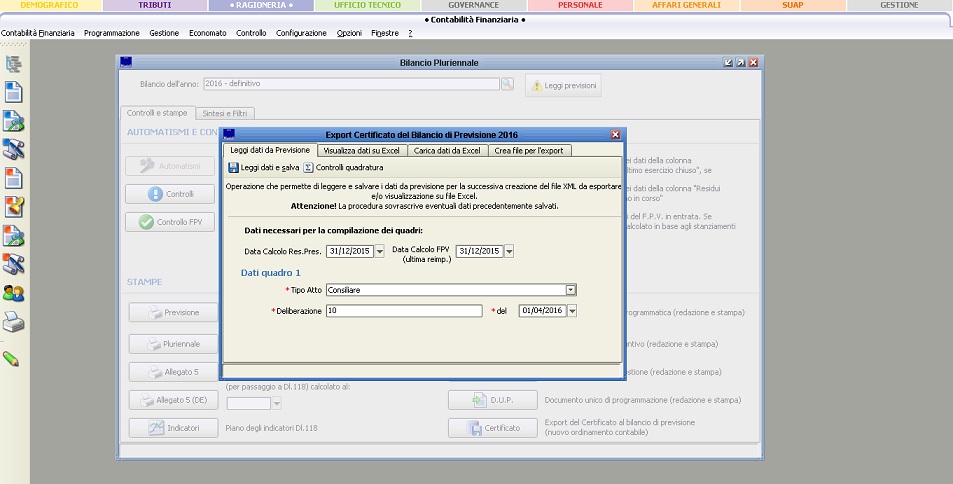Click the red document with stamp icon
This screenshot has height=484, width=953.
tap(14, 207)
